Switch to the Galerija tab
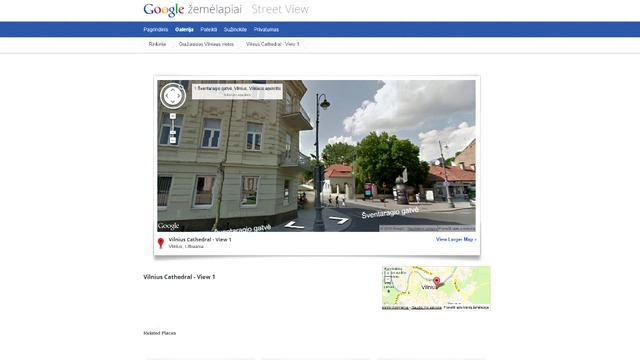 [x=184, y=29]
